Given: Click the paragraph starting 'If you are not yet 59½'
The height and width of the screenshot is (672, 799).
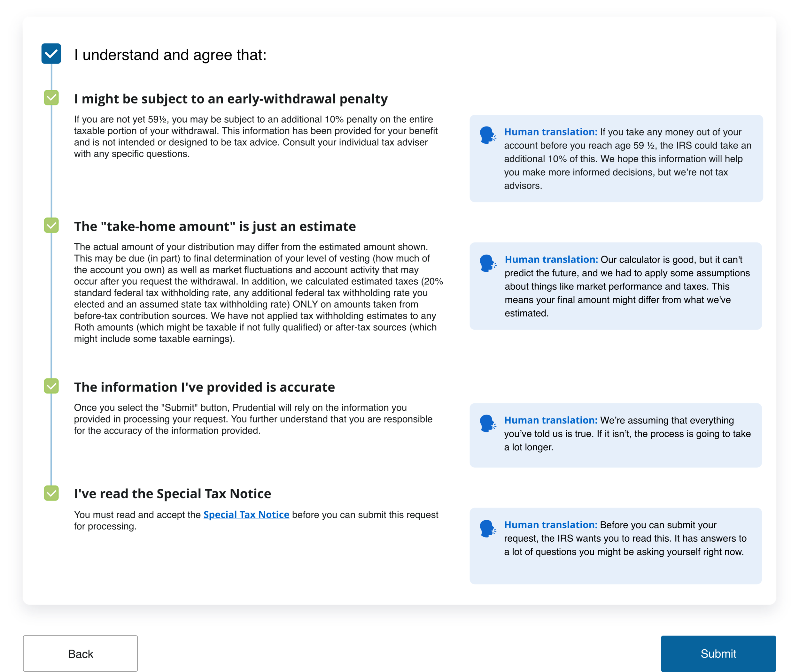Looking at the screenshot, I should tap(256, 136).
